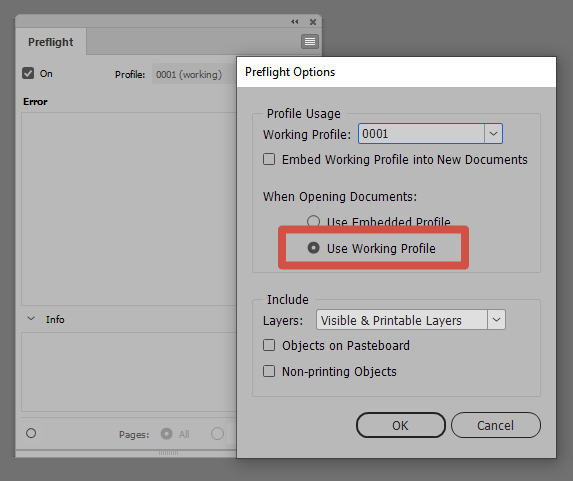This screenshot has height=481, width=573.
Task: Open the Working Profile dropdown arrow
Action: pos(493,134)
